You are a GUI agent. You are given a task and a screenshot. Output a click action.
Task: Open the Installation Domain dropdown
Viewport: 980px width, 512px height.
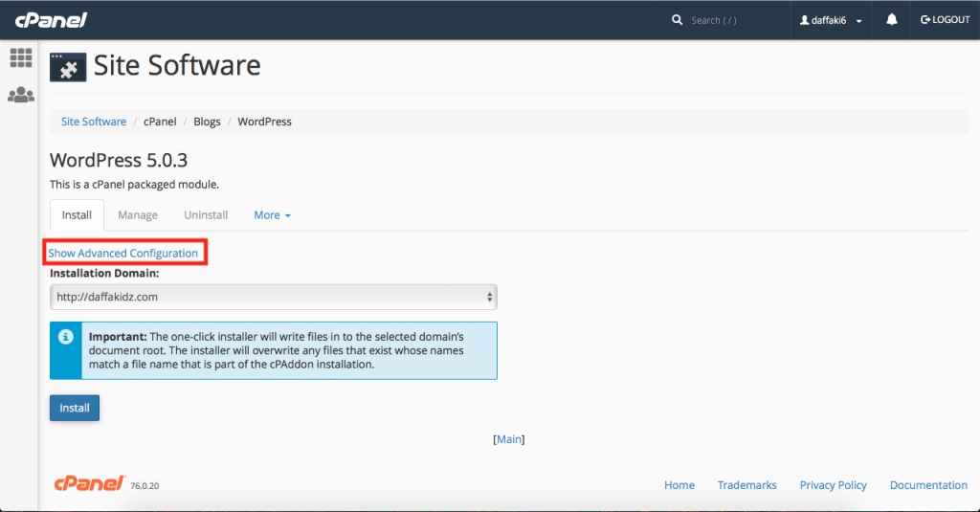tap(273, 297)
